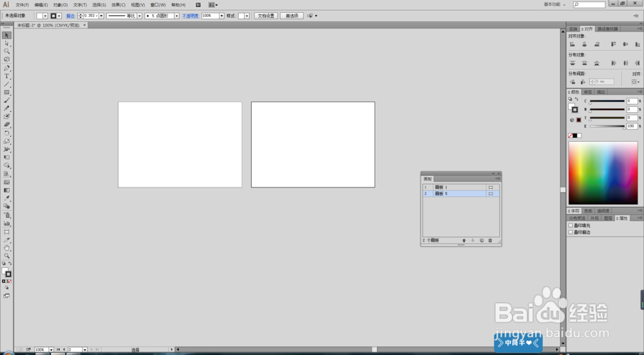Image resolution: width=644 pixels, height=355 pixels.
Task: Open the fill color dropdown in control bar
Action: point(45,16)
